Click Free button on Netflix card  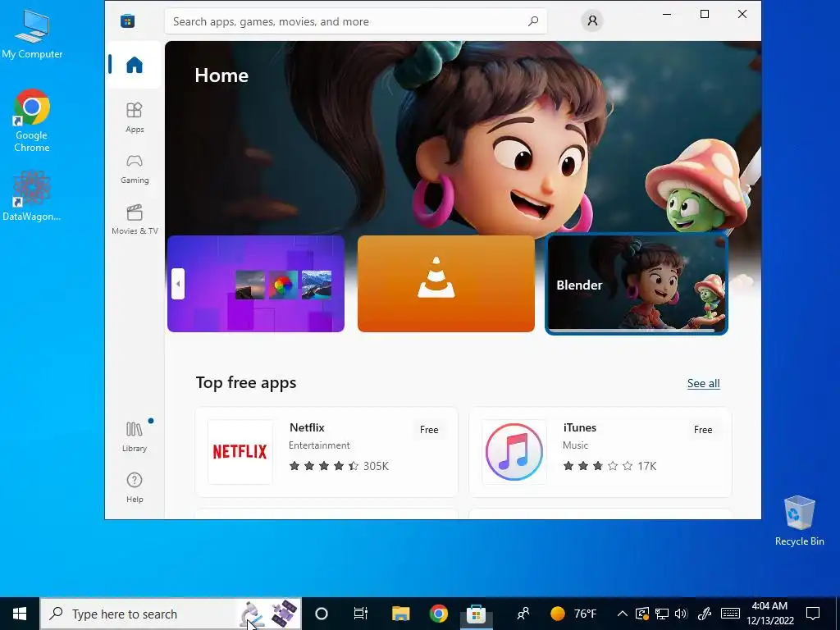tap(429, 430)
